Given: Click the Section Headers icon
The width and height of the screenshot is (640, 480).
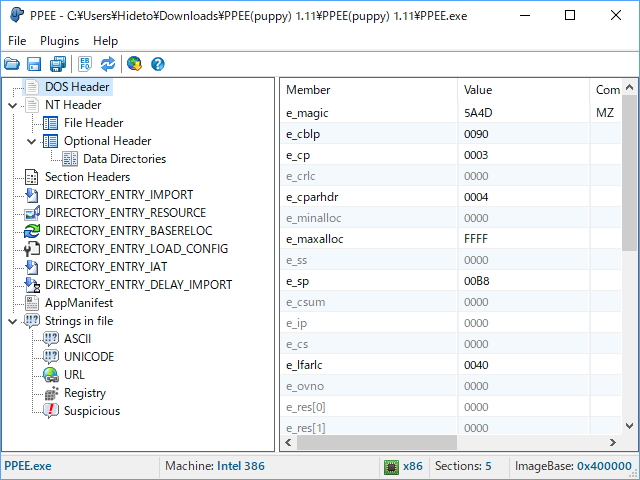Looking at the screenshot, I should point(32,177).
